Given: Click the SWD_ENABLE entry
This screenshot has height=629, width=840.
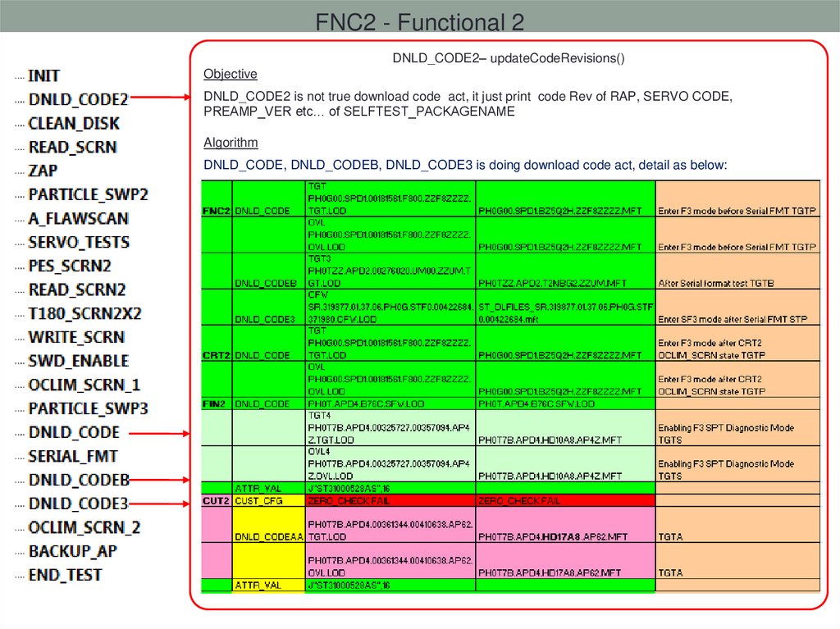Looking at the screenshot, I should point(79,361).
